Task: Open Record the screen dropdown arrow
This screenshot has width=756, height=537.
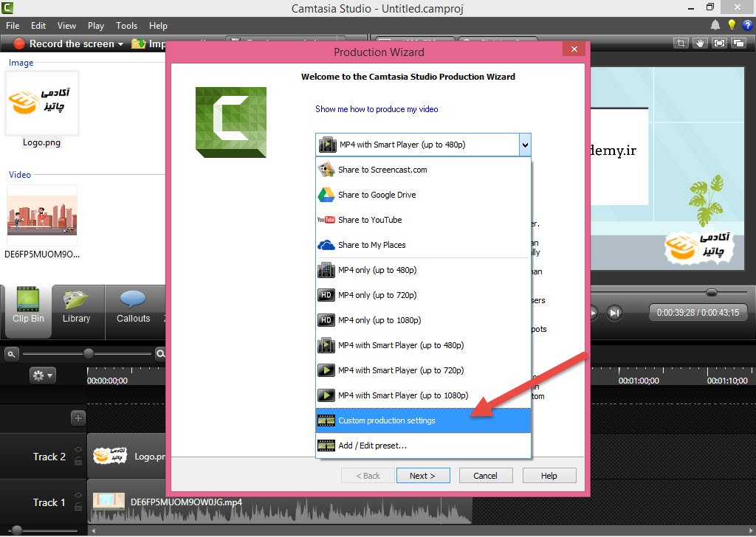Action: pyautogui.click(x=120, y=44)
